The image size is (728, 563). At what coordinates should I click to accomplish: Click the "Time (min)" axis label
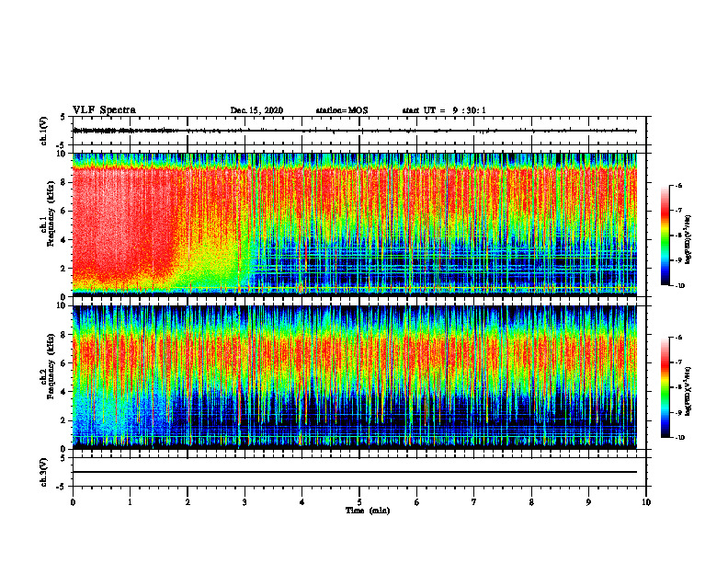coord(368,511)
